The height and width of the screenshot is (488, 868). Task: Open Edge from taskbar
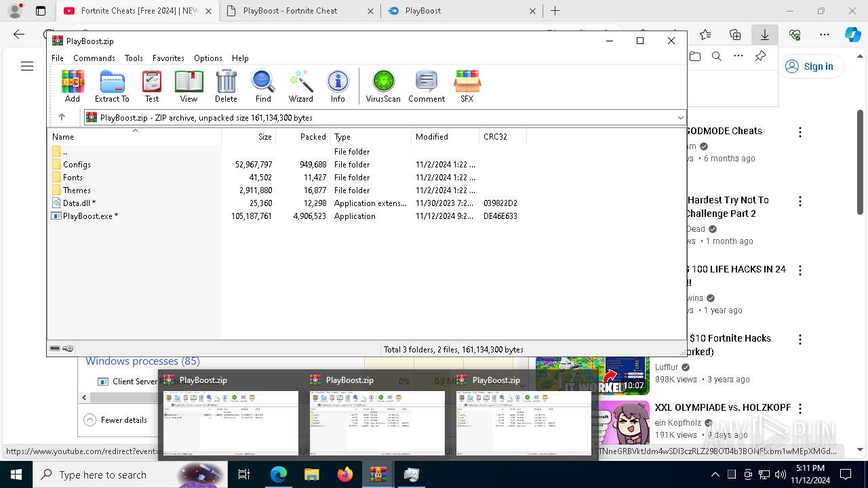(279, 474)
